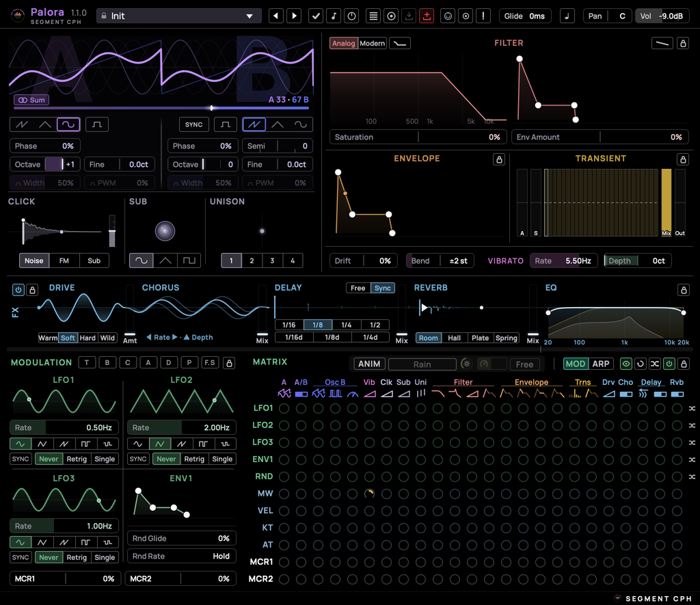Viewport: 700px width, 605px height.
Task: Click Rnd Rate Hold field
Action: pos(181,556)
